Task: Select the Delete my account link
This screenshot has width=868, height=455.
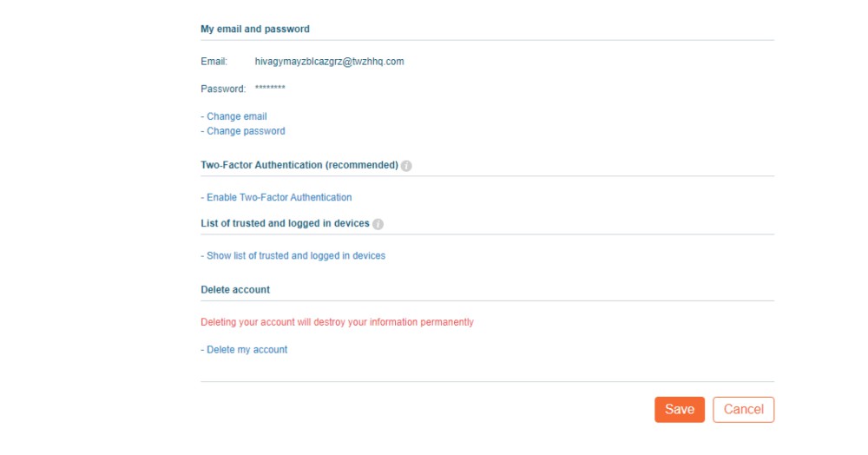Action: [244, 350]
